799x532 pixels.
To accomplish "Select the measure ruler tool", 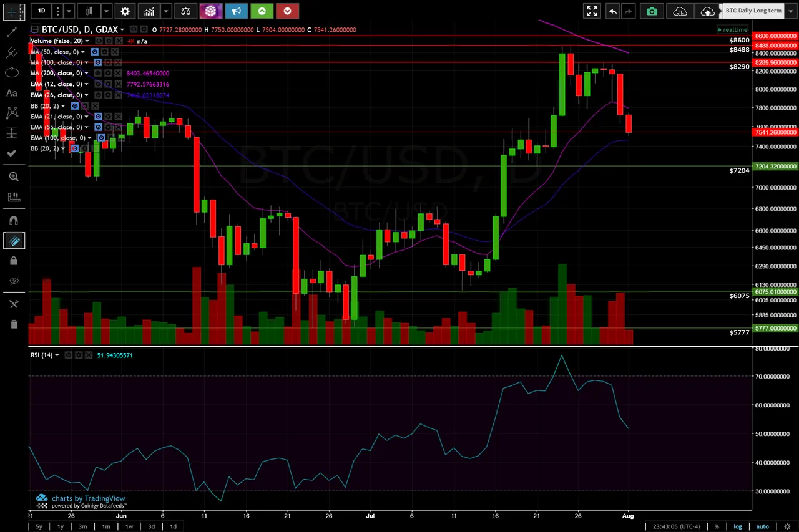I will 13,197.
